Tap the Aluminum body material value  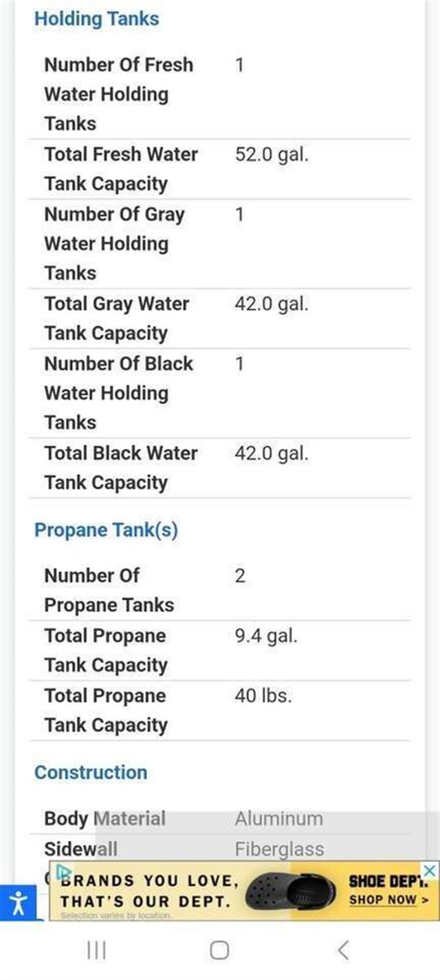pos(278,818)
